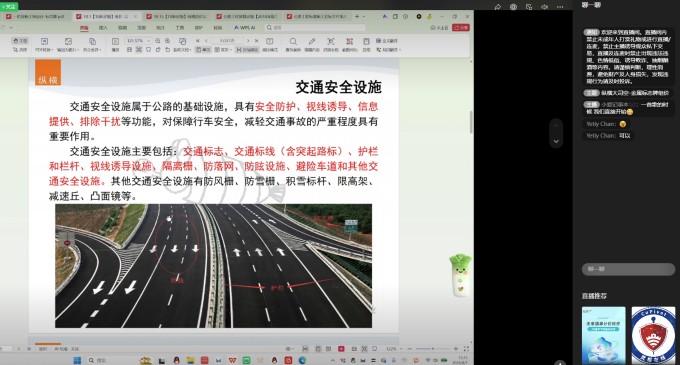680x365 pixels.
Task: Click the down chevron on the stream switcher
Action: (556, 141)
